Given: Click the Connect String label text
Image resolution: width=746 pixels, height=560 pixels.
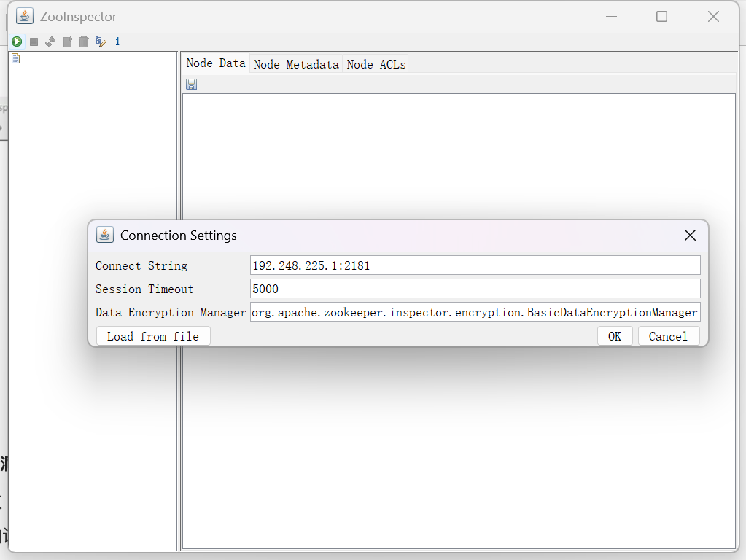Looking at the screenshot, I should 141,265.
